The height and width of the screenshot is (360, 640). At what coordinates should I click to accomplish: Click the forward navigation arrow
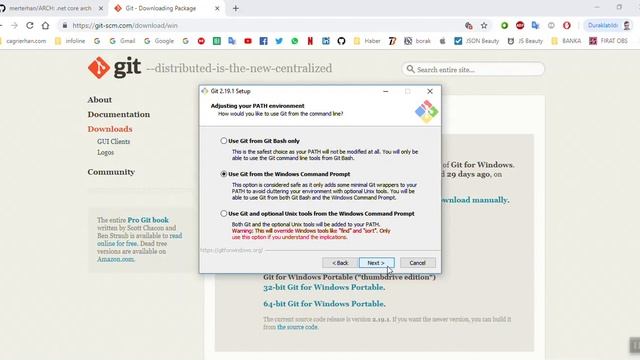pyautogui.click(x=14, y=25)
